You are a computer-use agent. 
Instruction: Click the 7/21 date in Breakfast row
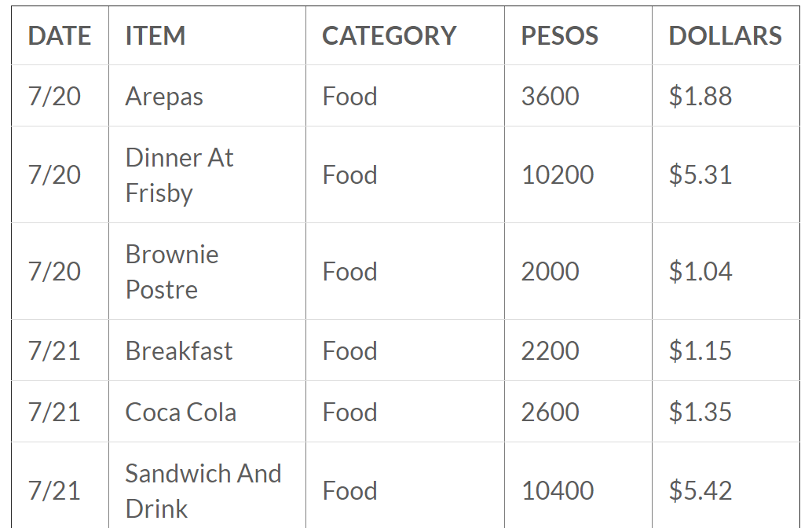click(54, 350)
